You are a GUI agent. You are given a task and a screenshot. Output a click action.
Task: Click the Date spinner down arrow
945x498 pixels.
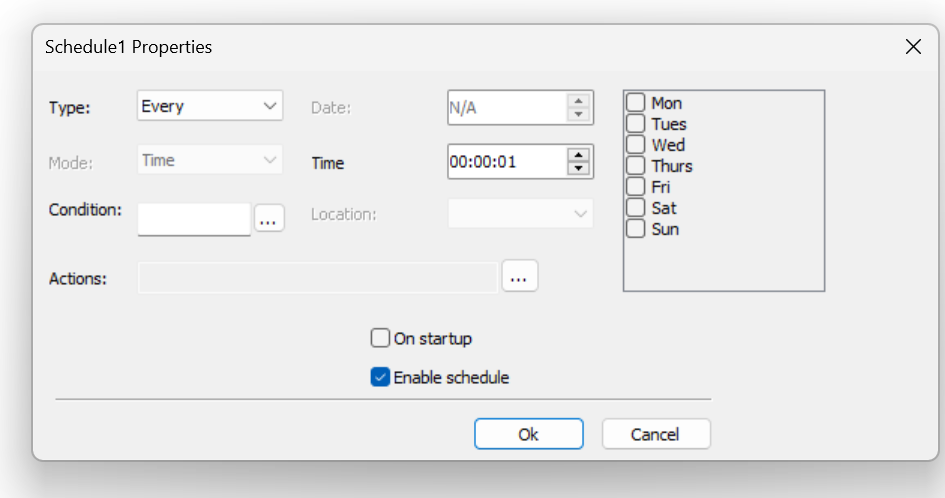(x=579, y=115)
